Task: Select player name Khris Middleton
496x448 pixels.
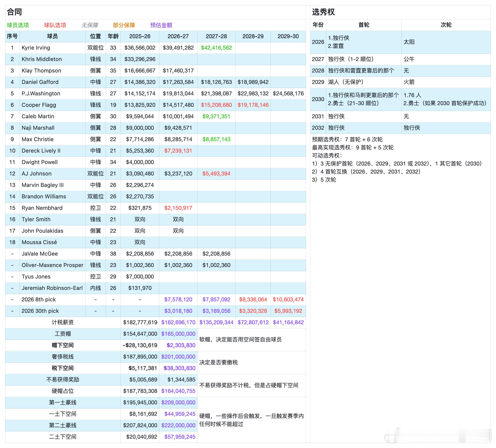Action: pyautogui.click(x=42, y=59)
